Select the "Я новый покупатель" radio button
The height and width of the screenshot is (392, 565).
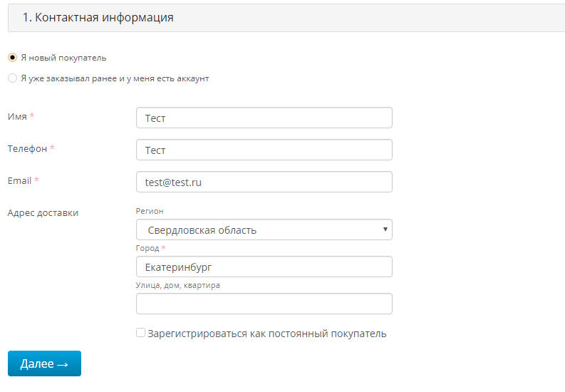pos(12,58)
